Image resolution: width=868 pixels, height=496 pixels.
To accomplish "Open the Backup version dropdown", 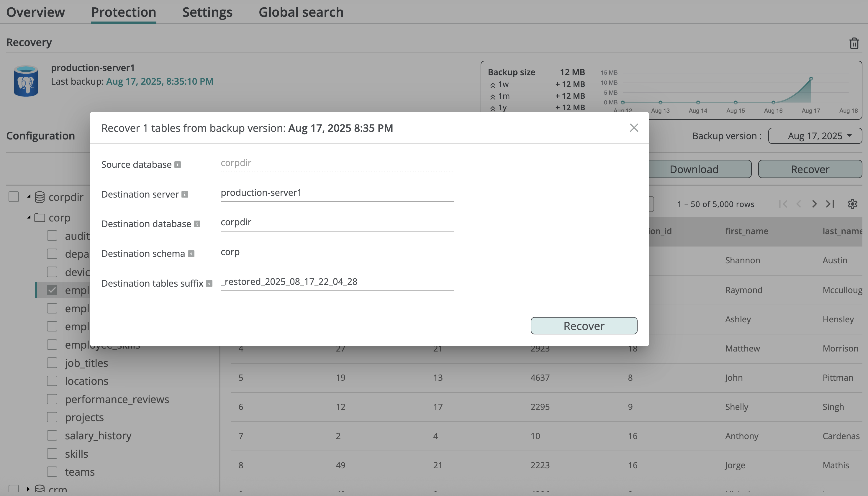I will pyautogui.click(x=815, y=136).
